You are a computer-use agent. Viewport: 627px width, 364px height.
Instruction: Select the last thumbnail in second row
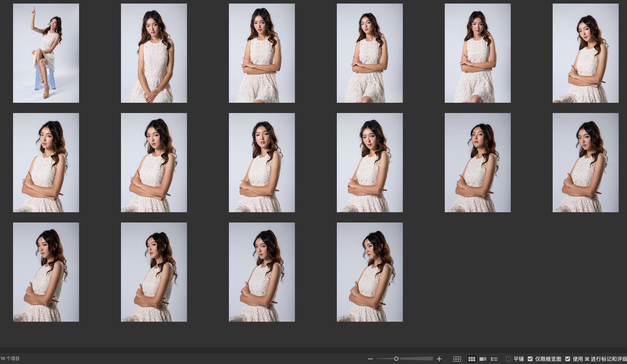[585, 162]
